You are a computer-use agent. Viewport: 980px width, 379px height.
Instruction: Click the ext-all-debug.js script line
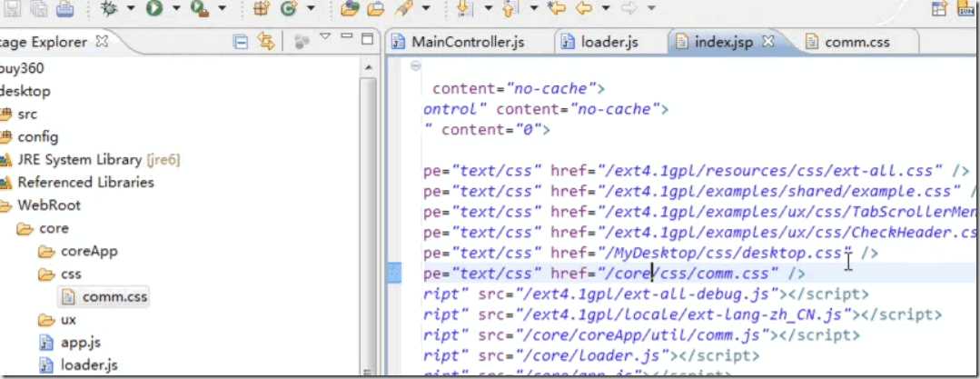pos(646,294)
